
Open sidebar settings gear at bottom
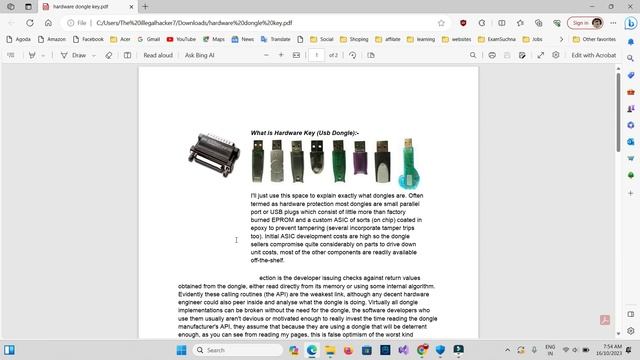point(631,331)
